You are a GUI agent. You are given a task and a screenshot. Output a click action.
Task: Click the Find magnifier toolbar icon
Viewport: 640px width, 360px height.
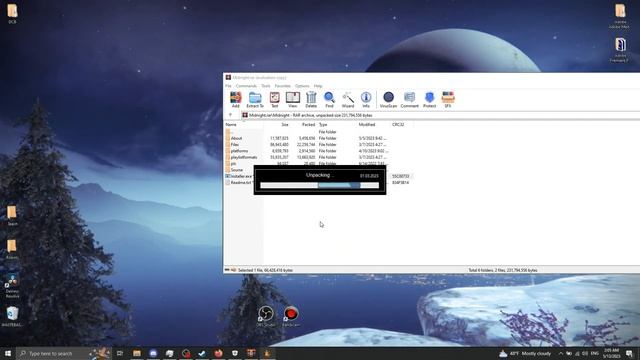pyautogui.click(x=329, y=99)
